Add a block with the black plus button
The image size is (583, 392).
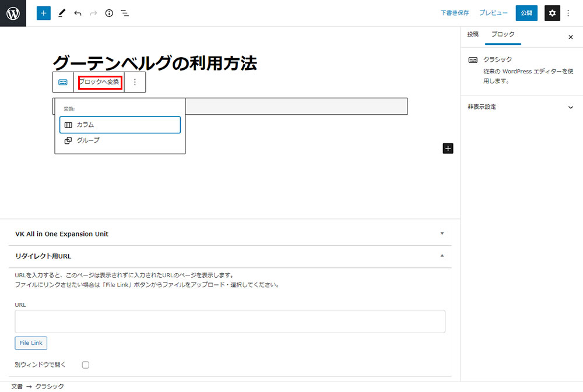coord(448,149)
